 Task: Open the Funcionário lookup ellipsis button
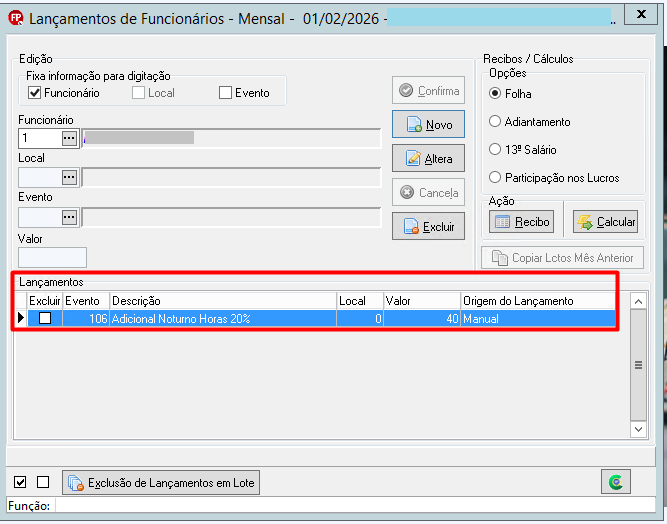[x=69, y=138]
